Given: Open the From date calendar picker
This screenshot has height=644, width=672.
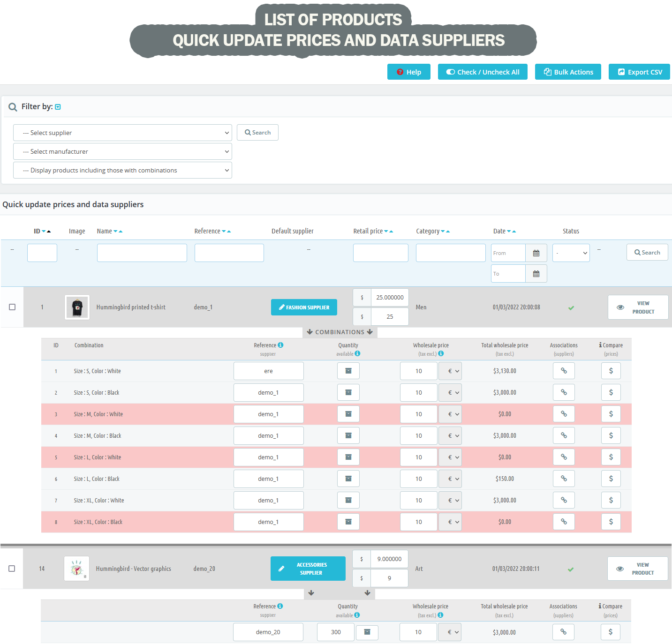Looking at the screenshot, I should pyautogui.click(x=536, y=253).
